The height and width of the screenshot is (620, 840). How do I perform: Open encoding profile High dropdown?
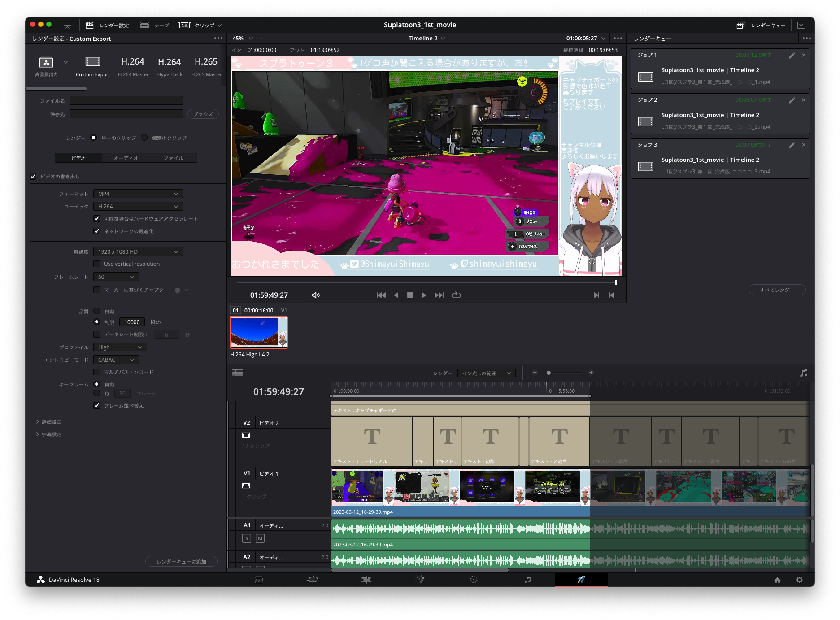coord(120,347)
